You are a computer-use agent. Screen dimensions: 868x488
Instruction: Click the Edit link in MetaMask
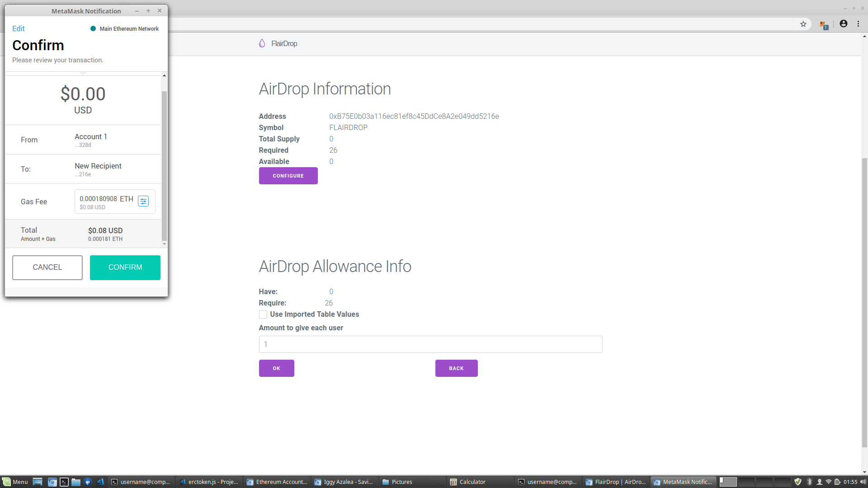[x=19, y=28]
